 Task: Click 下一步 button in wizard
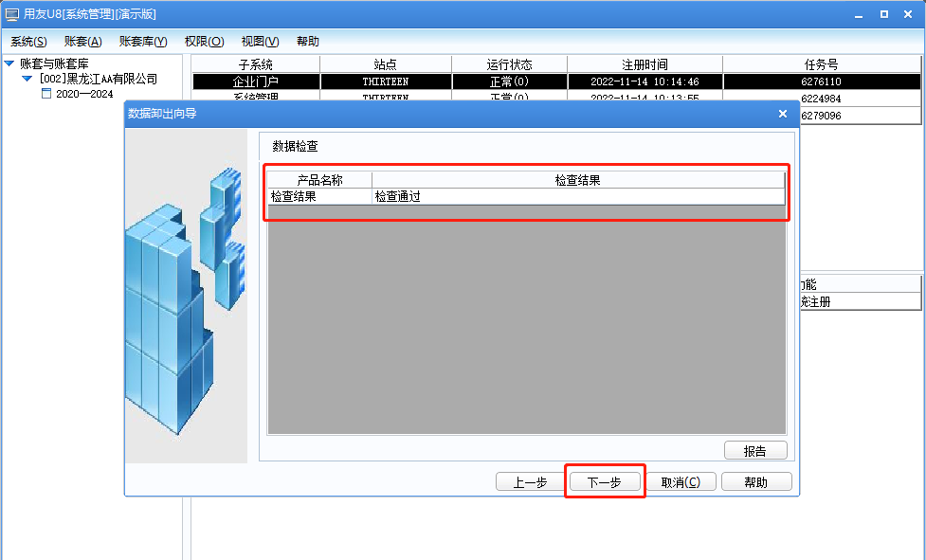604,481
